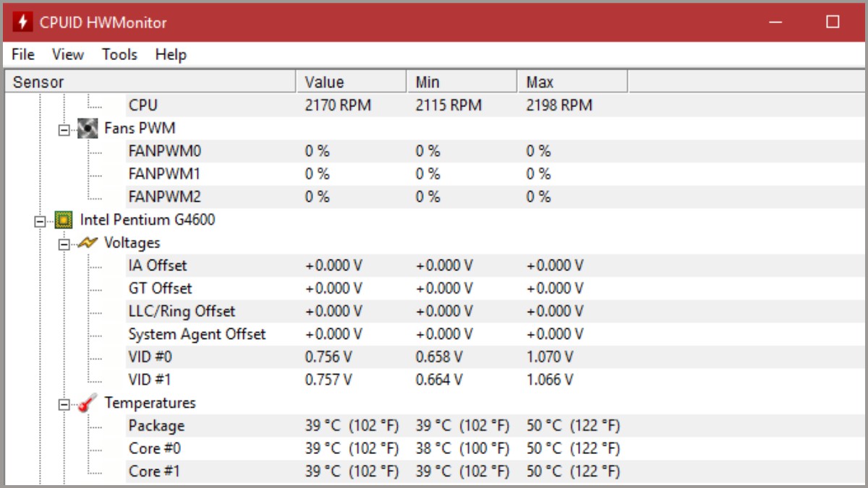Screen dimensions: 868x488
Task: Click the FANPWM0 current 0 % value
Action: (x=317, y=151)
